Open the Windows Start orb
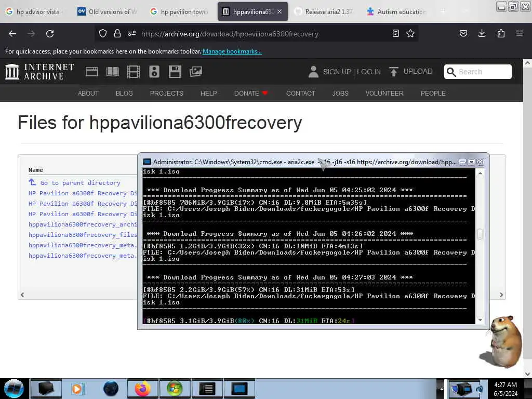532x399 pixels. coord(14,389)
